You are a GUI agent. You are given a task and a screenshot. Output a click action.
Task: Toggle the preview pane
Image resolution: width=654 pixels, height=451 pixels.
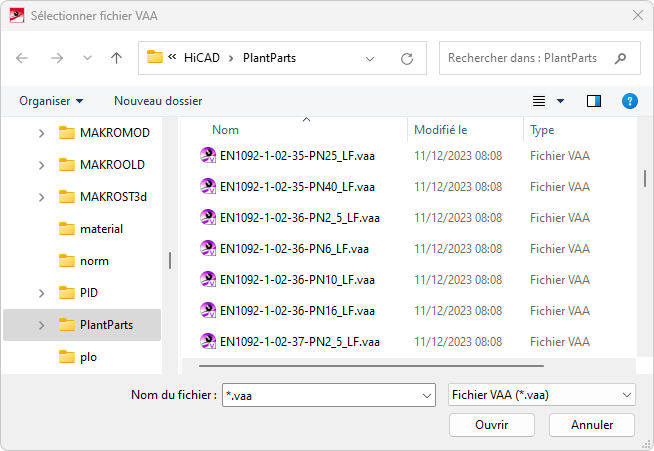pyautogui.click(x=594, y=101)
